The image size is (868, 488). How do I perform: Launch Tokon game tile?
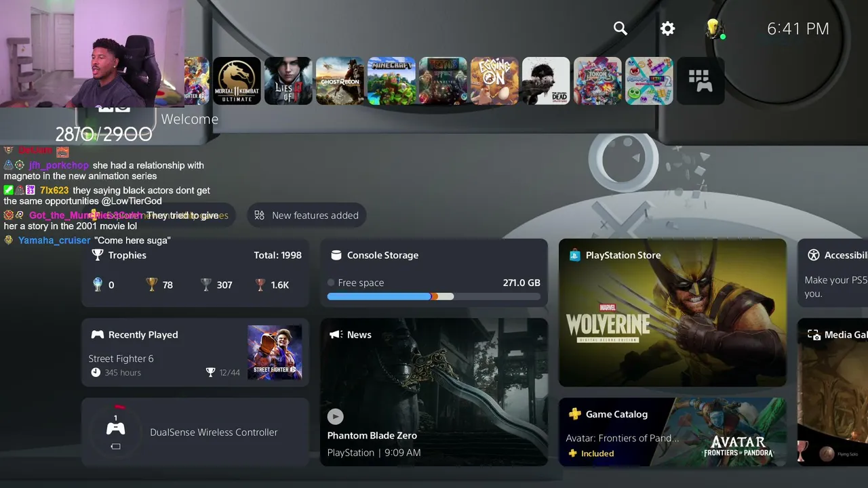[598, 81]
